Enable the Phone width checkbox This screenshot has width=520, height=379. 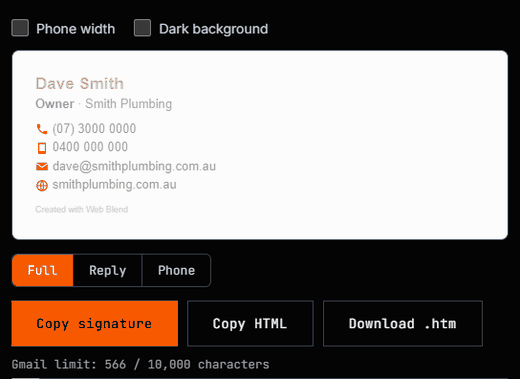pos(20,28)
